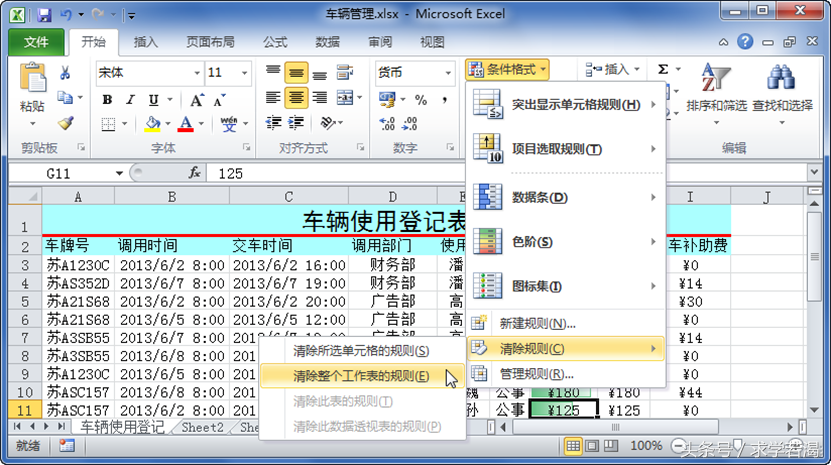Toggle Bold formatting
The width and height of the screenshot is (831, 465).
pos(107,99)
